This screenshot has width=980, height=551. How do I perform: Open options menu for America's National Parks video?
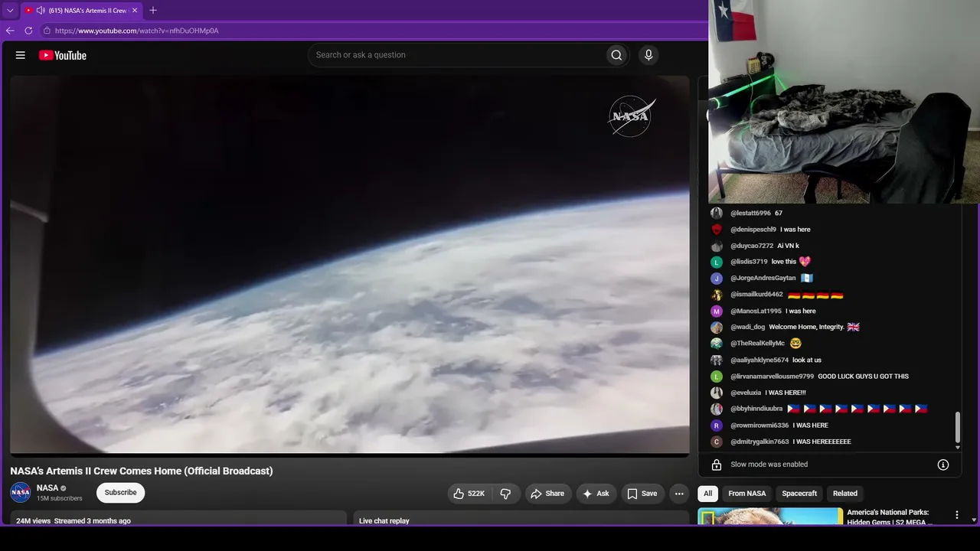coord(956,515)
